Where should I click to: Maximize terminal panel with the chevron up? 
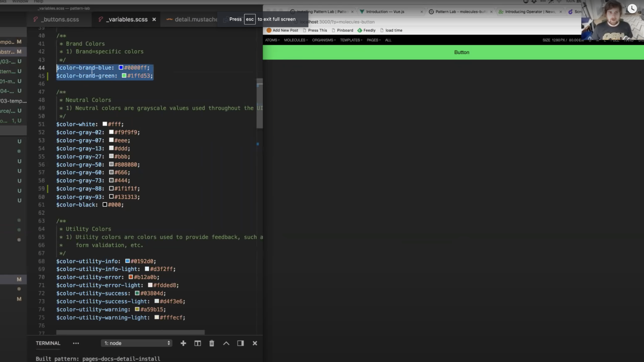pos(226,343)
